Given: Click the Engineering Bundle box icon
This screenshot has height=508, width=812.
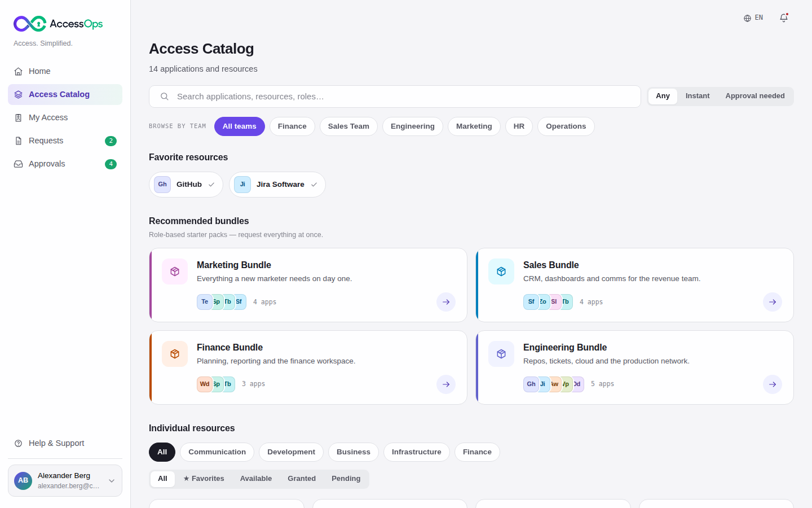Looking at the screenshot, I should [501, 354].
